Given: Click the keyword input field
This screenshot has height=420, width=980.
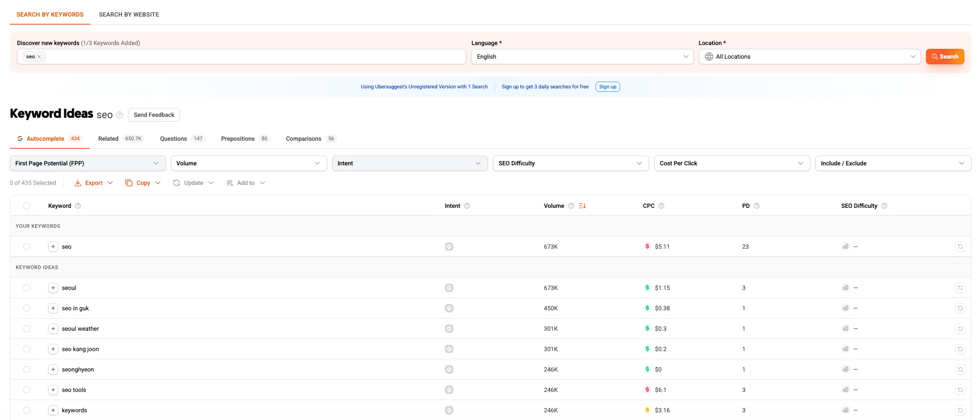Looking at the screenshot, I should click(242, 57).
